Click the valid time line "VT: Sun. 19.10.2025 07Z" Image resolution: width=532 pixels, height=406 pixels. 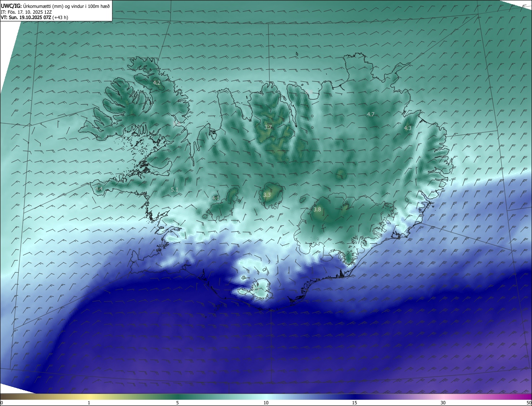pos(26,17)
